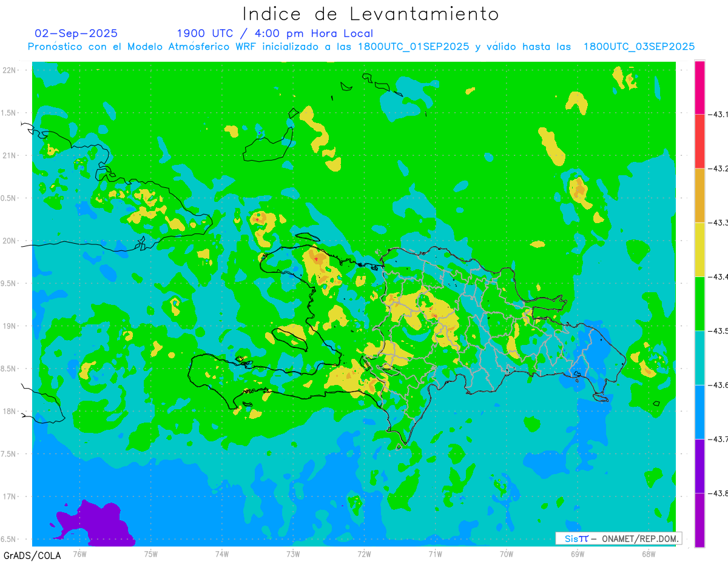Screen dimensions: 728x562
Task: Pick the blue legend swatch between -43.6 and -43.7
Action: click(x=699, y=412)
